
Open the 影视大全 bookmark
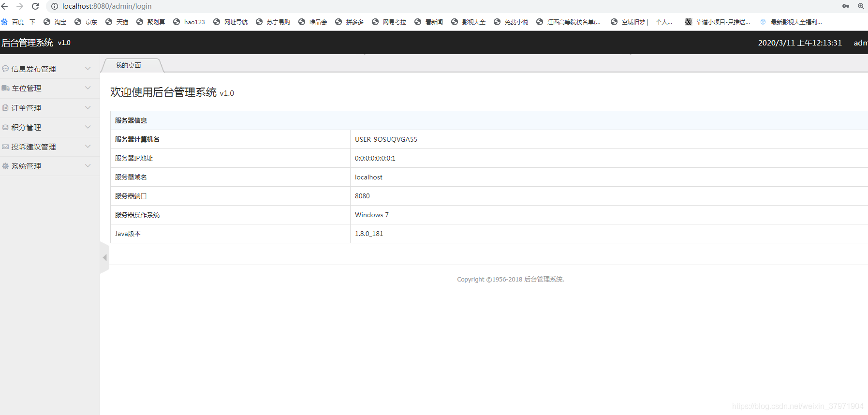tap(469, 22)
